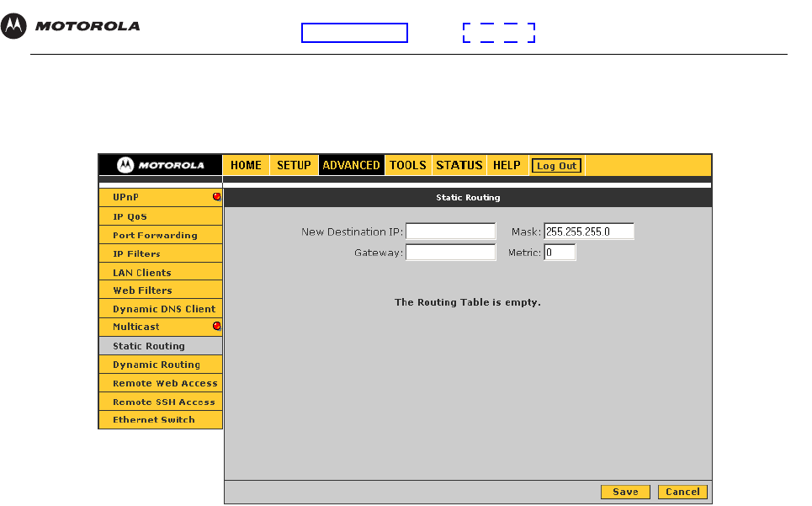
Task: Open the HELP tab
Action: click(507, 165)
